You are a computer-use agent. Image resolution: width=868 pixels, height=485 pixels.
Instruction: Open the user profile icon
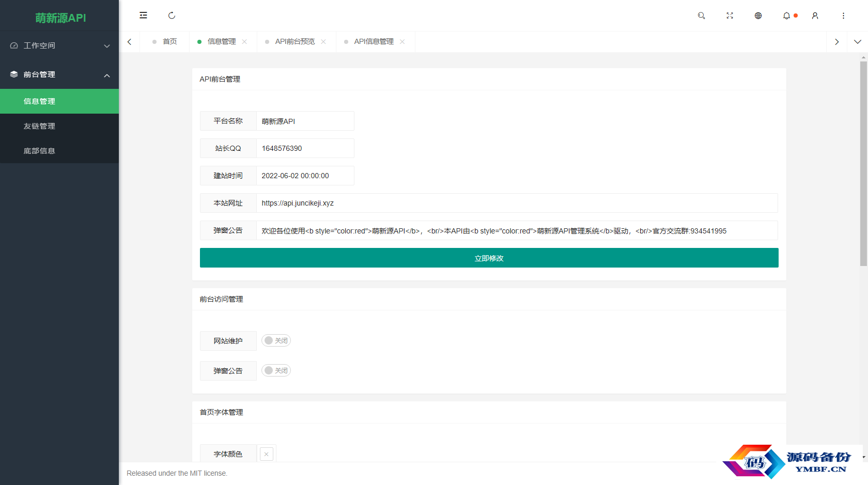(815, 15)
